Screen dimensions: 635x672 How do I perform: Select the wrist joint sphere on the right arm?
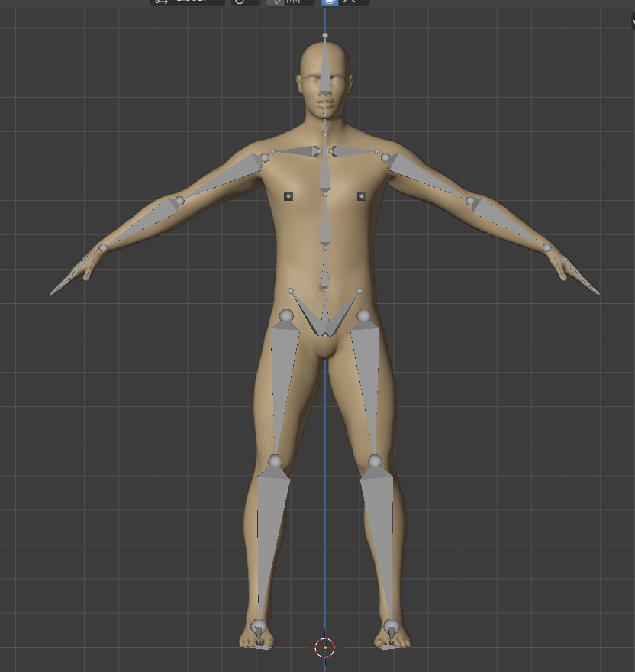point(547,247)
